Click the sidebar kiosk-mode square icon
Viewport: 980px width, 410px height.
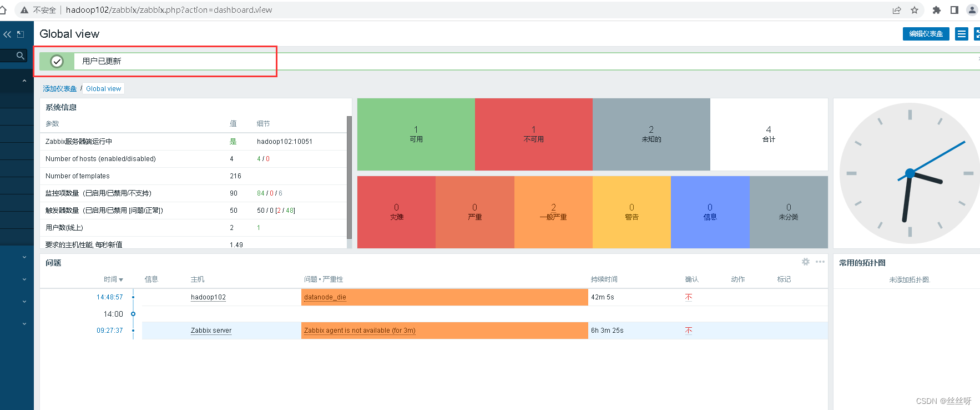(21, 34)
